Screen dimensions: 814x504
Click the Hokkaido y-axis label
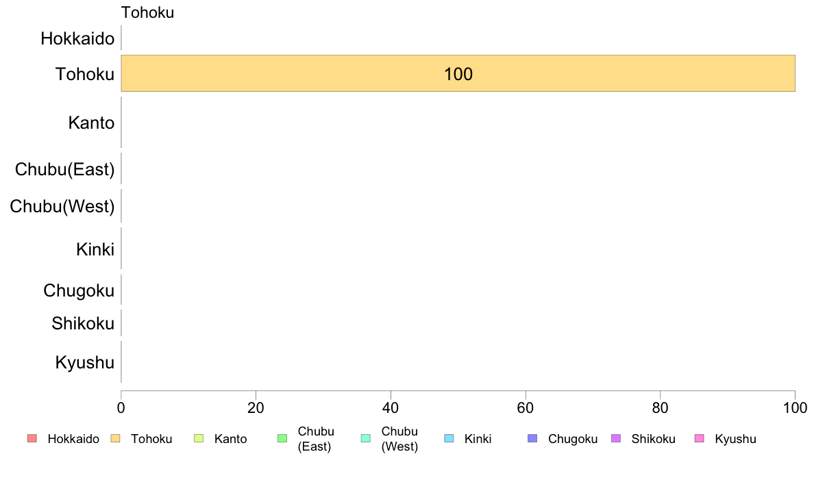tap(77, 38)
